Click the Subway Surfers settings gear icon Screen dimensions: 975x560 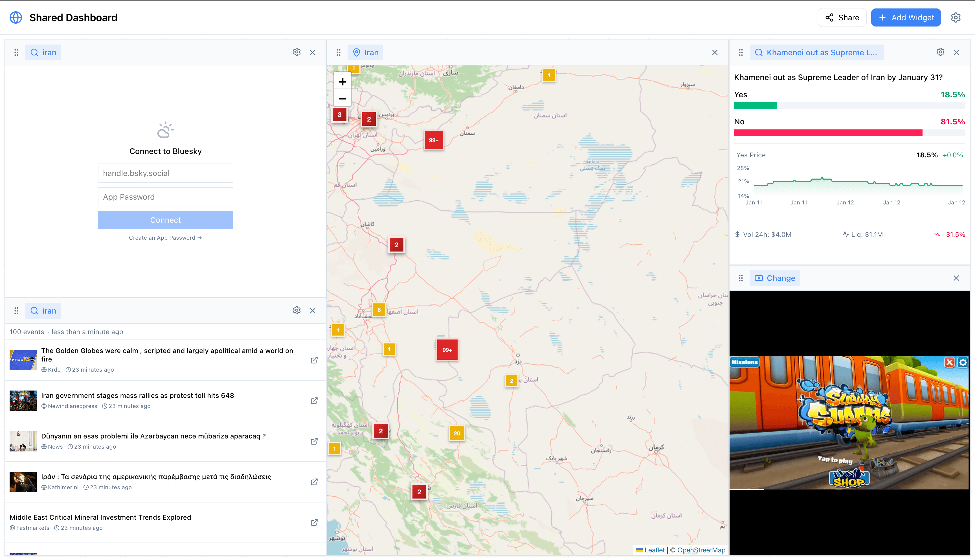coord(963,362)
